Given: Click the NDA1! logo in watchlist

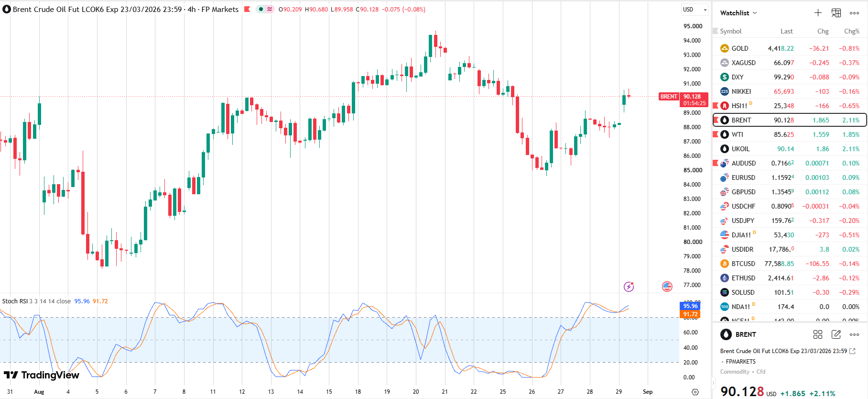Looking at the screenshot, I should point(725,307).
